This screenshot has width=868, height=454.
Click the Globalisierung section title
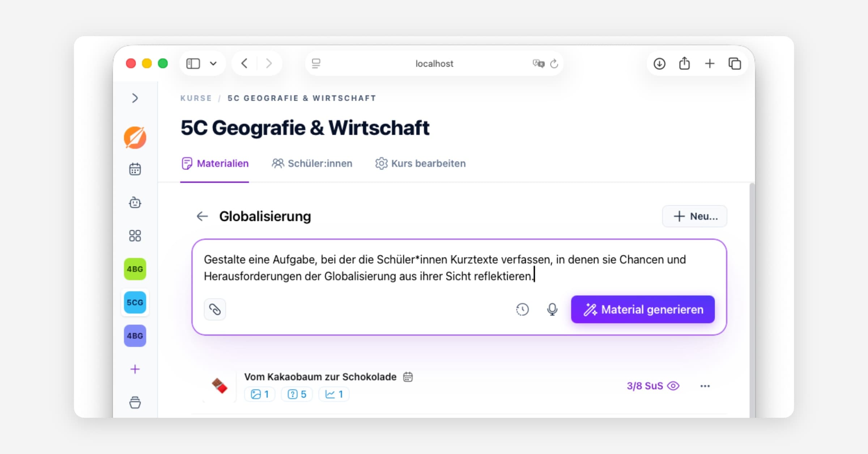[x=265, y=216]
